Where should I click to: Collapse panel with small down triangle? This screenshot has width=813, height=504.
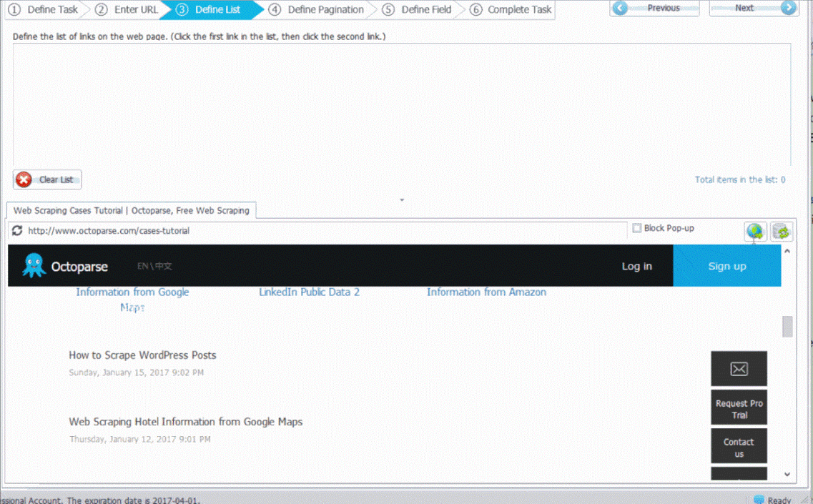point(402,199)
